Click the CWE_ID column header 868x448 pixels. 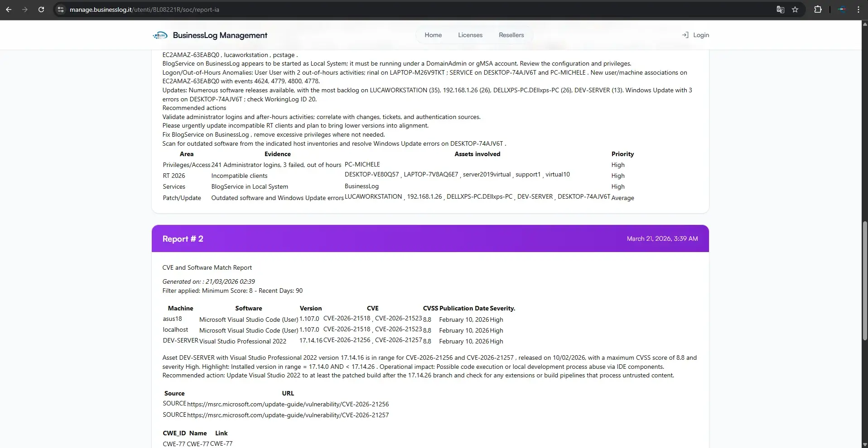point(174,433)
